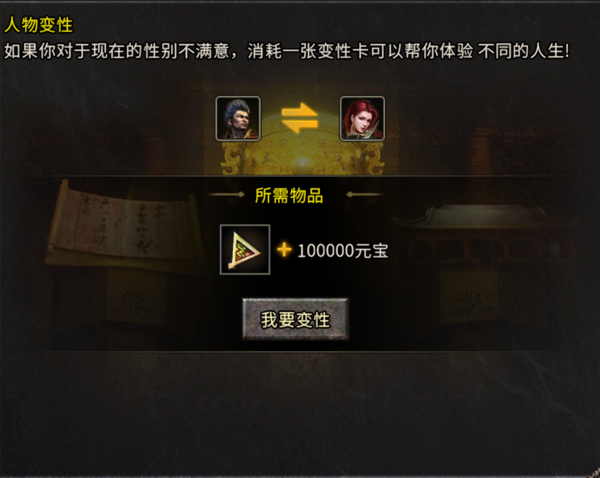Image resolution: width=600 pixels, height=478 pixels.
Task: Select the male warrior portrait
Action: pyautogui.click(x=238, y=119)
